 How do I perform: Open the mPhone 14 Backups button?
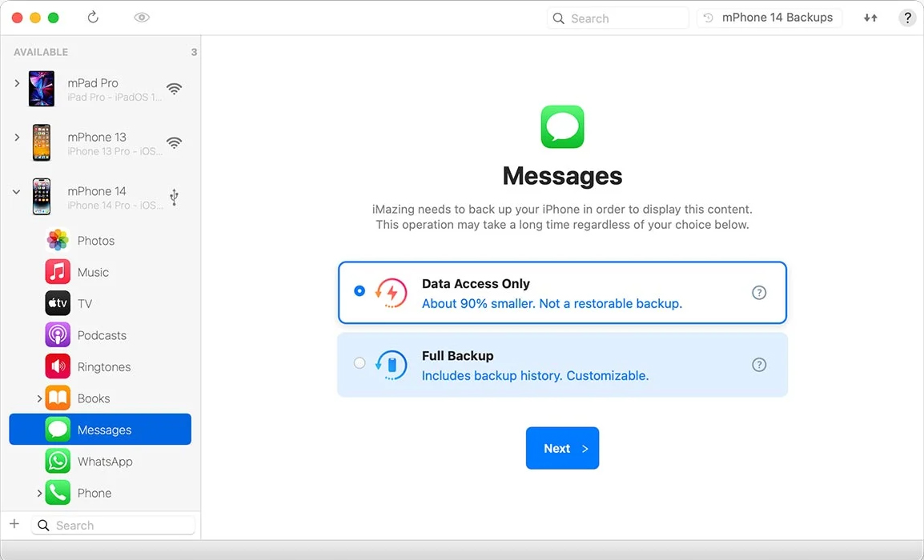[769, 18]
